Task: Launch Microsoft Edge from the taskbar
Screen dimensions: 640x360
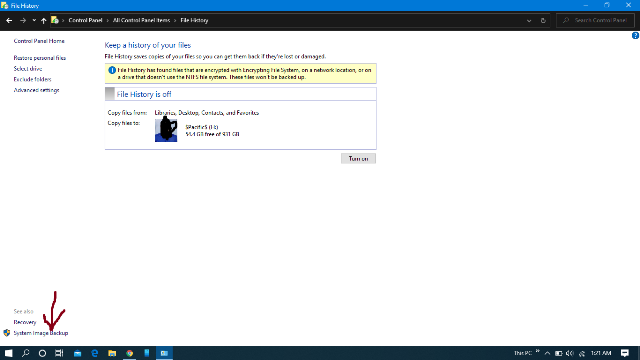Action: [95, 353]
